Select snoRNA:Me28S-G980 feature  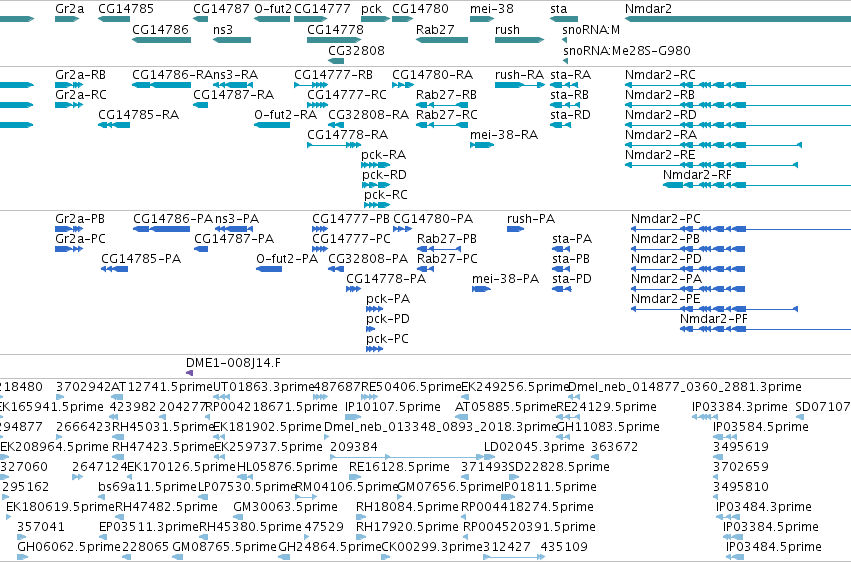click(565, 60)
